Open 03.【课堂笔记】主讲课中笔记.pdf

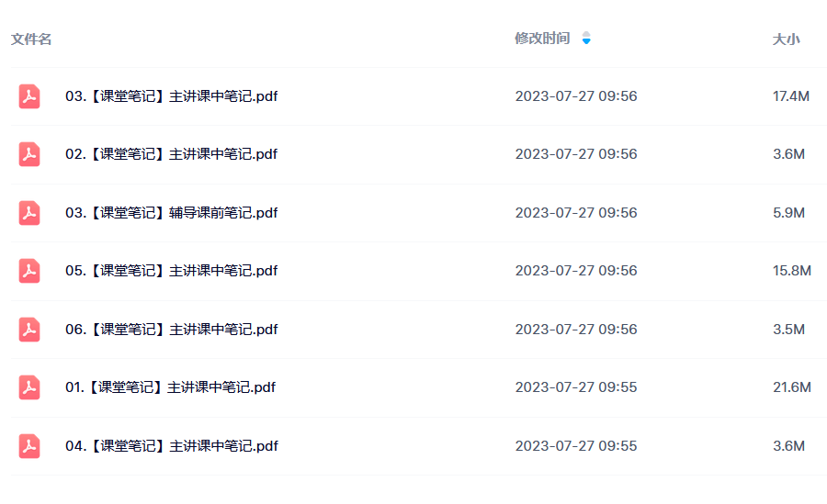click(x=172, y=96)
